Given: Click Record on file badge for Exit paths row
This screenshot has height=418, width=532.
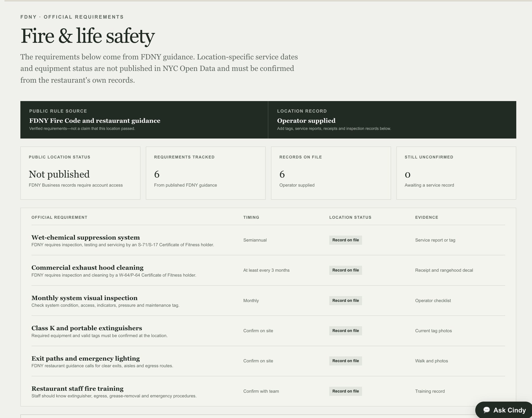Looking at the screenshot, I should [x=346, y=361].
